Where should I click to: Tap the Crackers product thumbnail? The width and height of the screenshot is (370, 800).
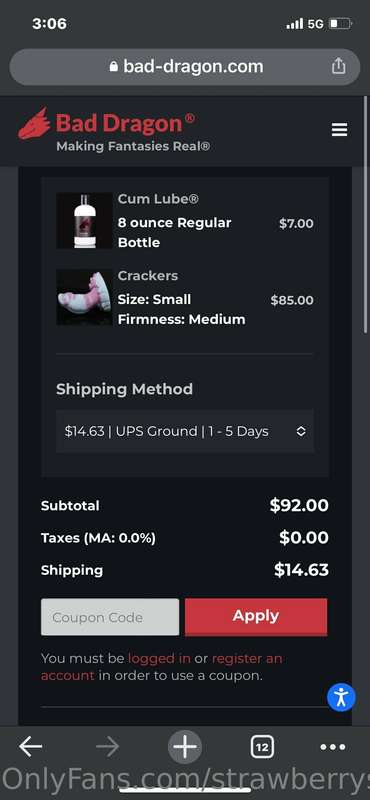(84, 297)
